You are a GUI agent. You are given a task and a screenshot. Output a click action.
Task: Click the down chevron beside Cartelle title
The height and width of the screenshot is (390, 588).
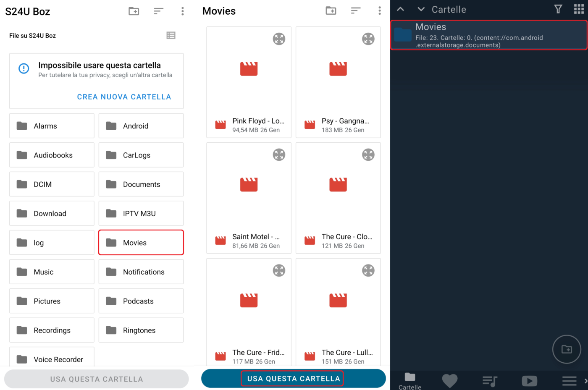[x=421, y=9]
